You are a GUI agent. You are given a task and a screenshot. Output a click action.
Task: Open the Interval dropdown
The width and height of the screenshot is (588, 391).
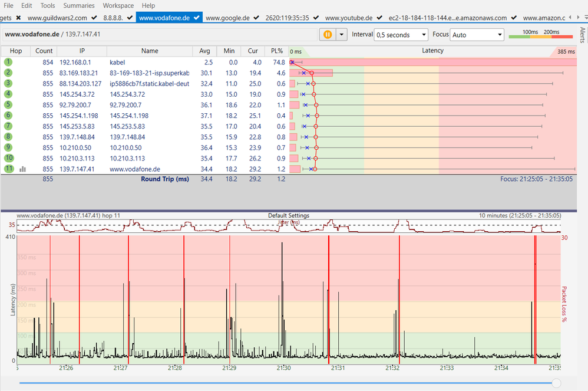tap(401, 35)
